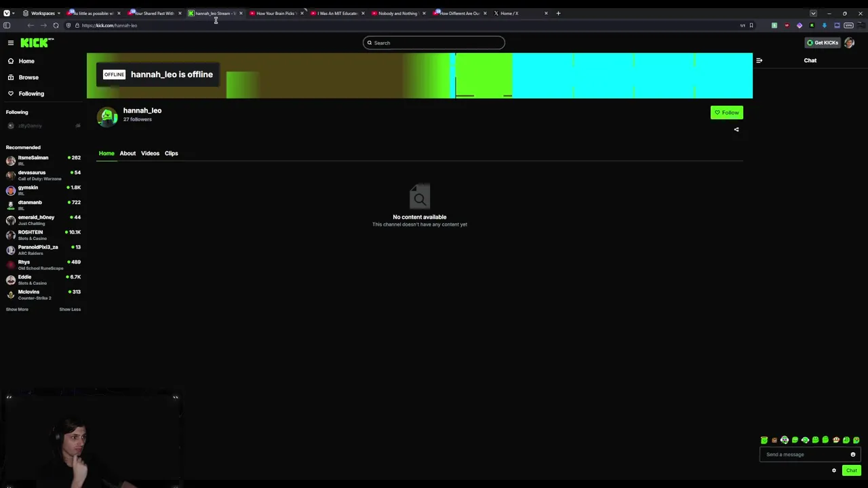This screenshot has width=868, height=488.
Task: Open recommended channel ROSHTEIN
Action: [x=43, y=235]
